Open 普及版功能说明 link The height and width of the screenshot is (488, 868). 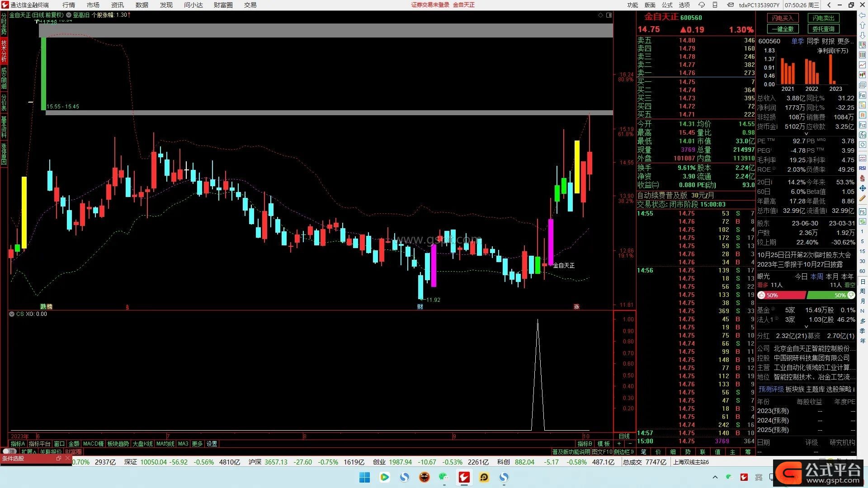coord(571,451)
